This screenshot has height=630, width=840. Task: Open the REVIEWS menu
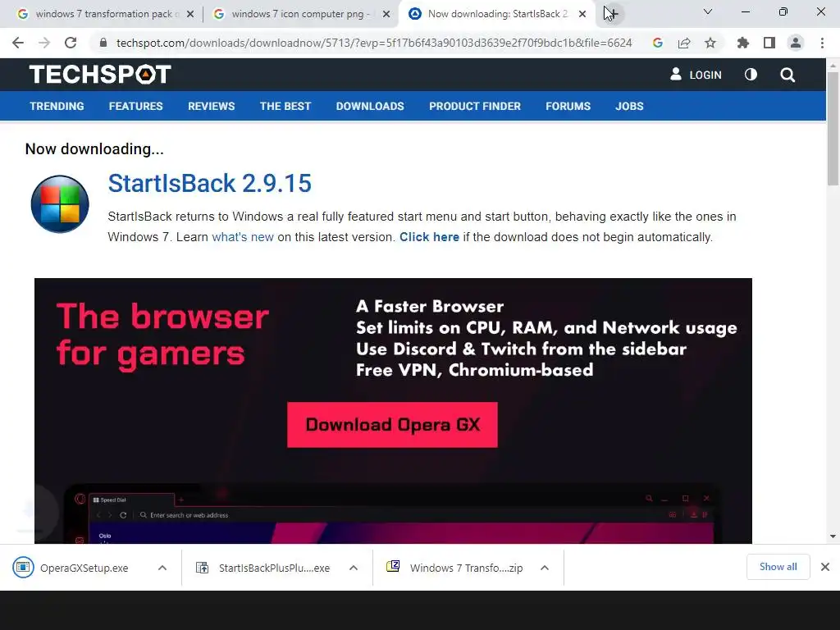pos(211,106)
